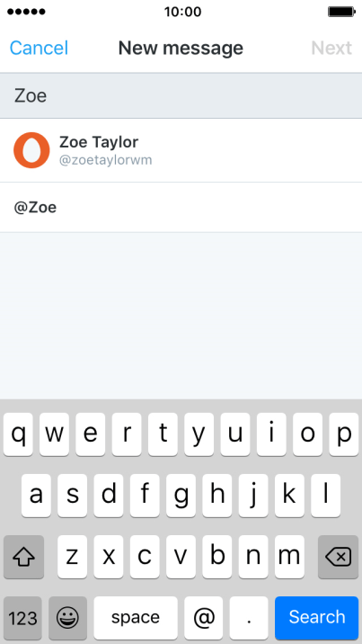Select the @Zoe suggestion row
Viewport: 362px width, 644px height.
(x=181, y=208)
